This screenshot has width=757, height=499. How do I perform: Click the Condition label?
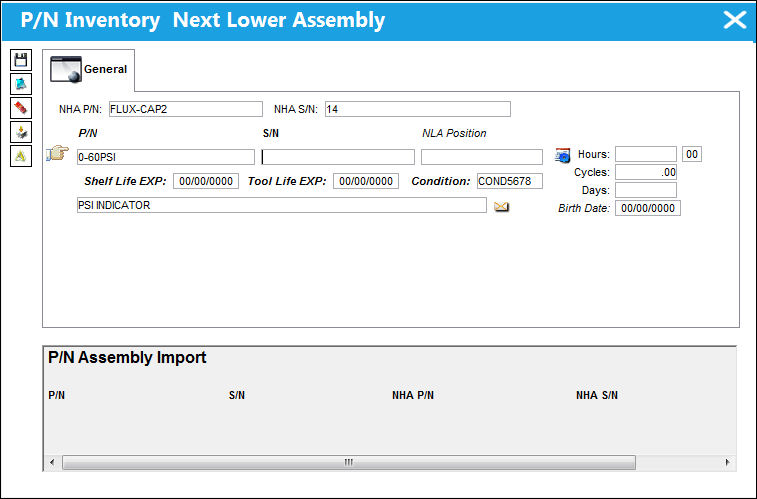pos(440,181)
